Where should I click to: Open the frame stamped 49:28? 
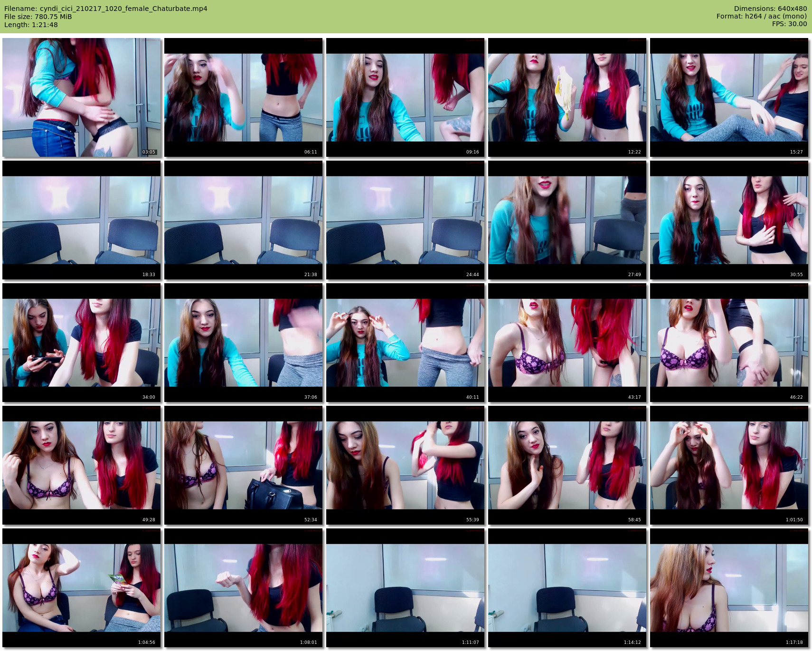pyautogui.click(x=82, y=465)
